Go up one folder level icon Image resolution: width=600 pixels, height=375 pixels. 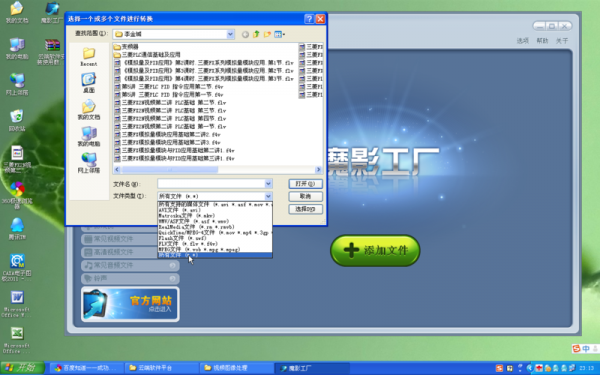(256, 34)
